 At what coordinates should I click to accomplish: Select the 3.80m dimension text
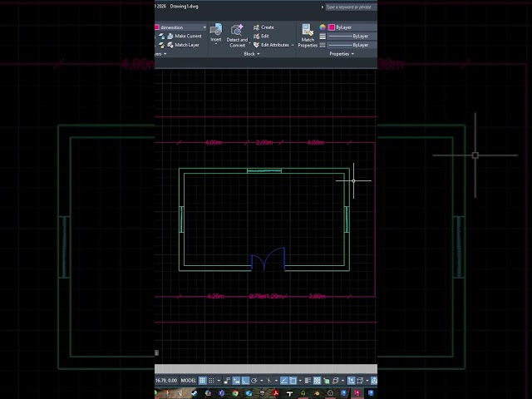coord(318,296)
